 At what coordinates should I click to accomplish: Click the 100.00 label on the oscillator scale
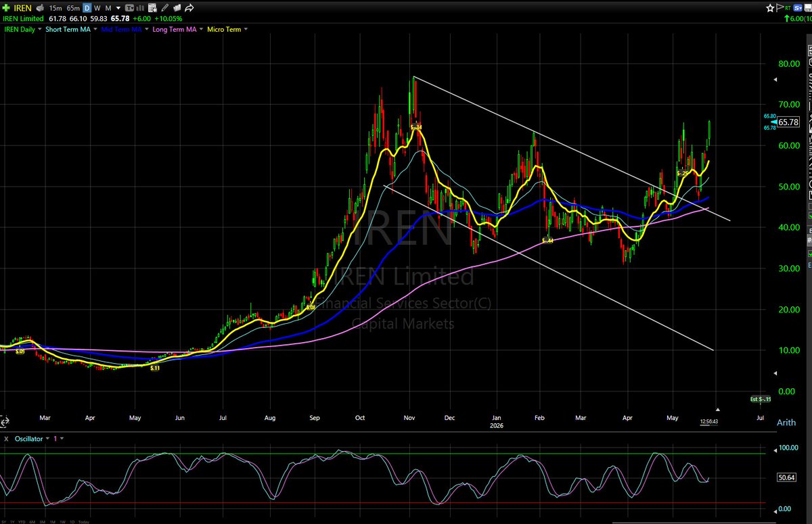(x=788, y=448)
